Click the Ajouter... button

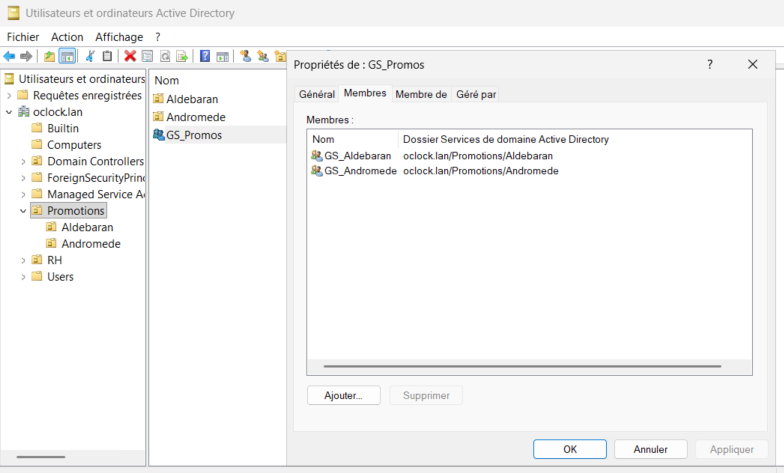344,395
